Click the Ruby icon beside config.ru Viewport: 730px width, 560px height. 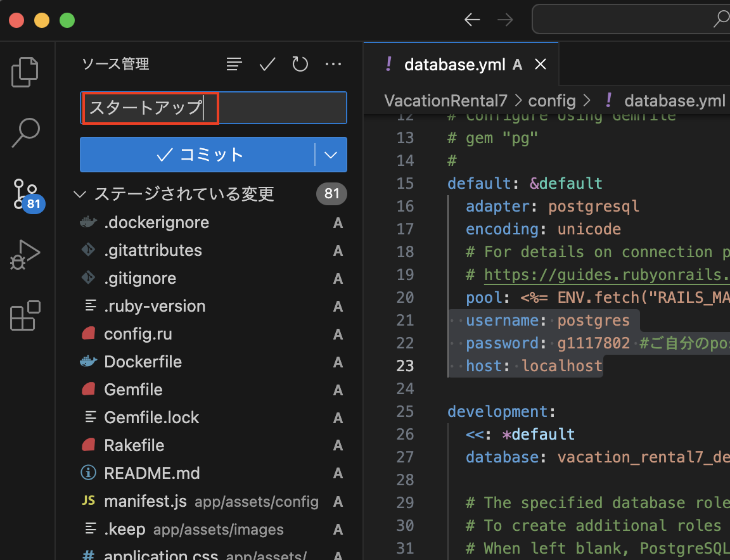(x=89, y=333)
